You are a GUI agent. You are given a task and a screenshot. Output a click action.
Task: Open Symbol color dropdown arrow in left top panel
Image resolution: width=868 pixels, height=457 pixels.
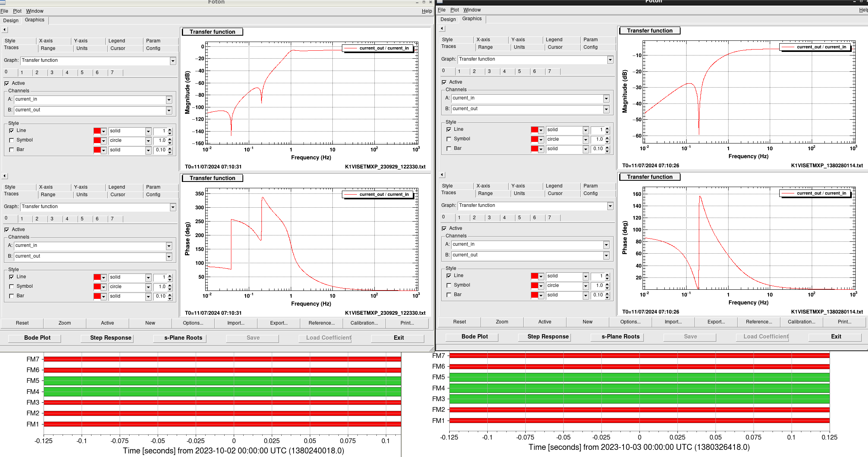tap(104, 141)
